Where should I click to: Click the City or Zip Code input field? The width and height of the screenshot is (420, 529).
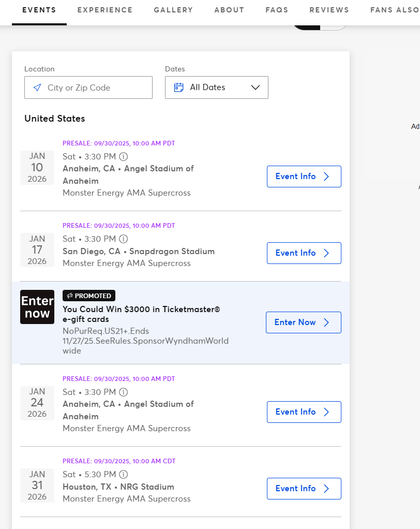coord(96,87)
